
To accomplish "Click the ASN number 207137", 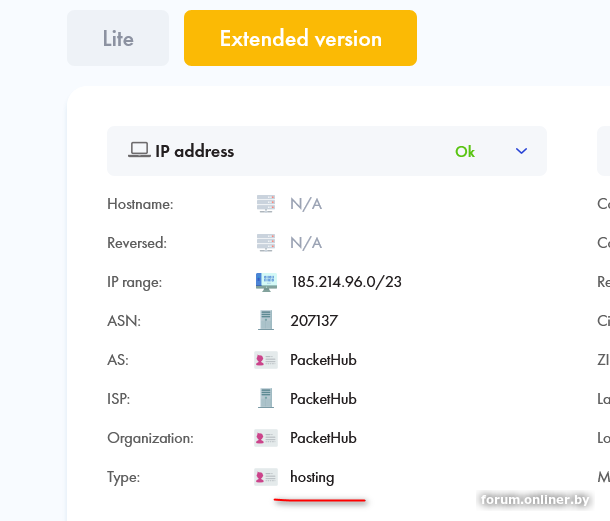I will [314, 321].
